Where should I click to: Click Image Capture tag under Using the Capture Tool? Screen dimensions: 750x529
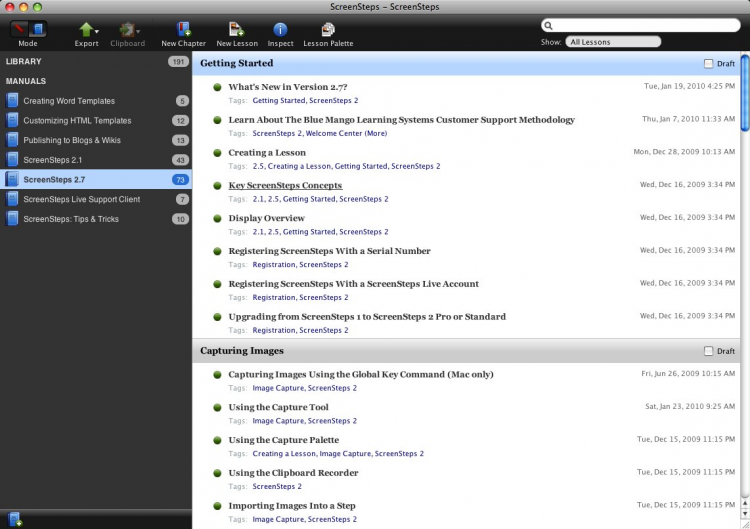(x=278, y=421)
